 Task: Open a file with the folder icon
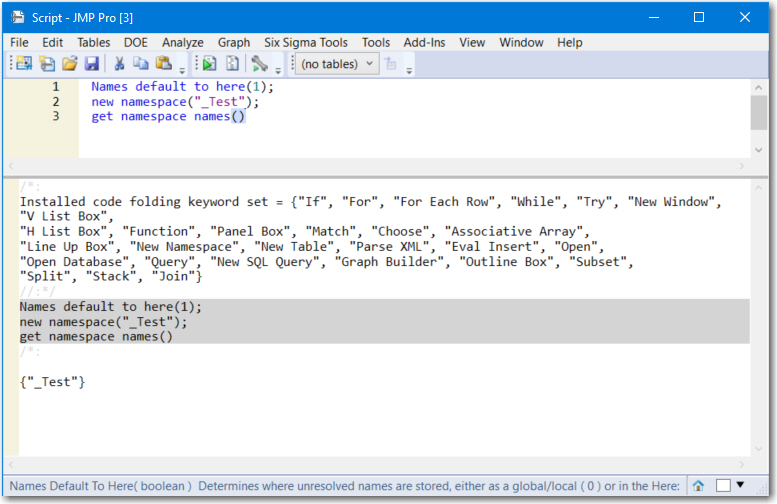[70, 63]
